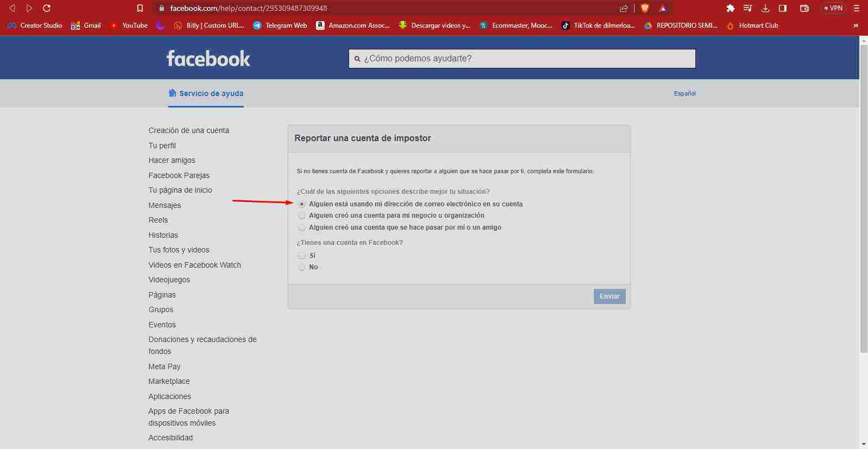Open Eventos help topic
Screen dimensions: 868x449
click(x=162, y=325)
